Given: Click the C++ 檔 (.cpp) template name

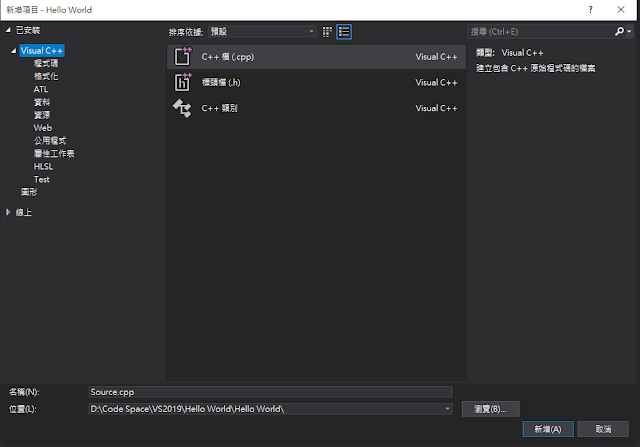Looking at the screenshot, I should [228, 57].
